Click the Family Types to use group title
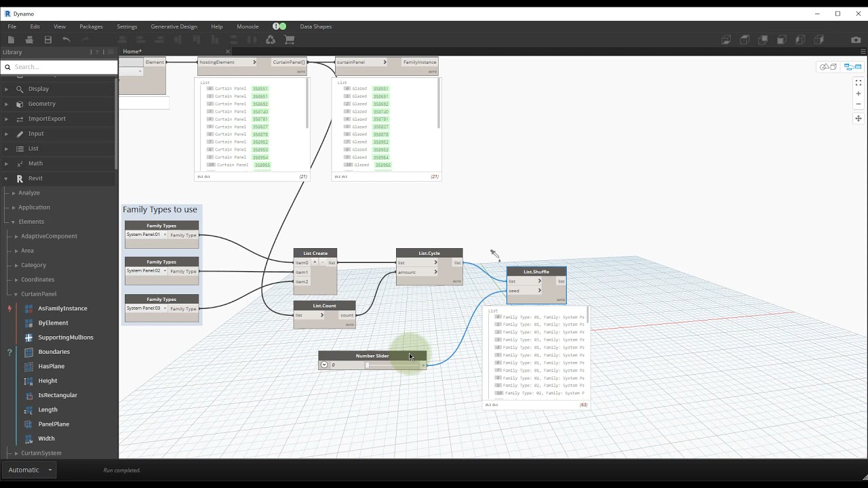The image size is (868, 488). pyautogui.click(x=160, y=209)
